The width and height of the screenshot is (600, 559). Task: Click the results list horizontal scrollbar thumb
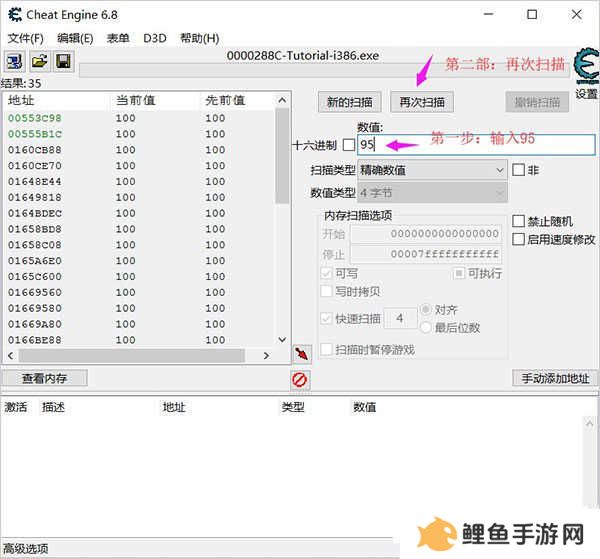pyautogui.click(x=132, y=355)
